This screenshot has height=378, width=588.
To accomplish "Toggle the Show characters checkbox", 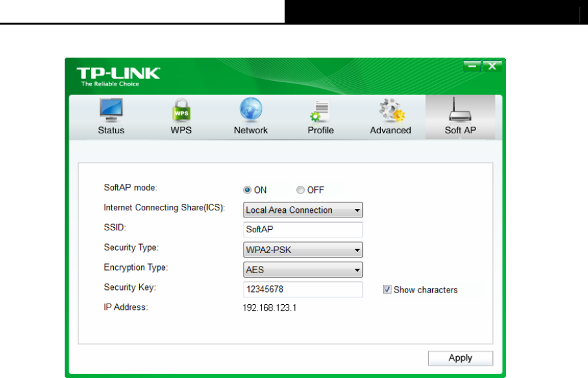I will [x=387, y=289].
